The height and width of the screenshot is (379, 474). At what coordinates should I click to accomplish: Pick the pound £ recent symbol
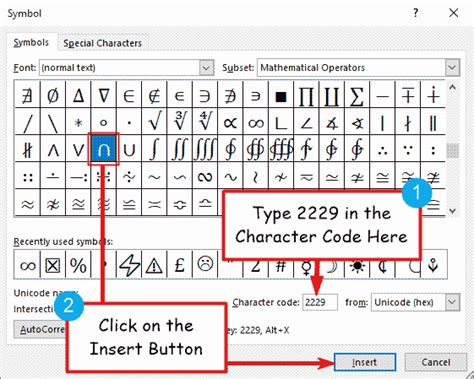(x=180, y=265)
